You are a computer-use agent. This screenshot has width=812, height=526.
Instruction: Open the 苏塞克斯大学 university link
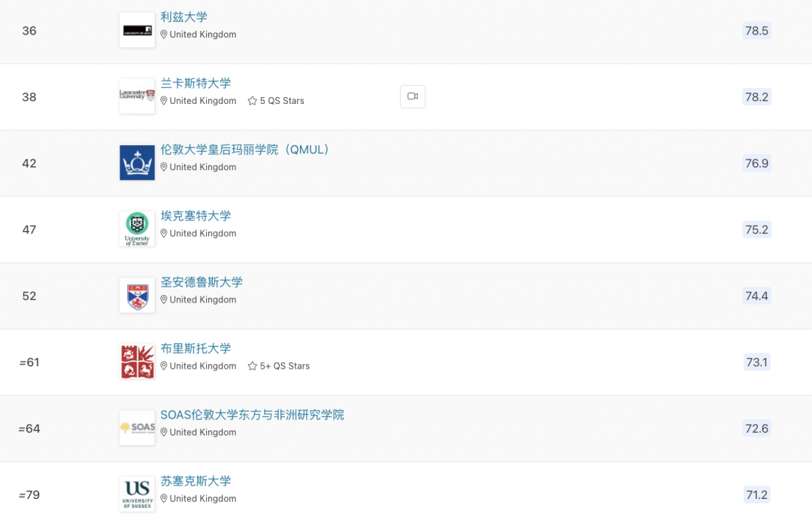tap(195, 482)
